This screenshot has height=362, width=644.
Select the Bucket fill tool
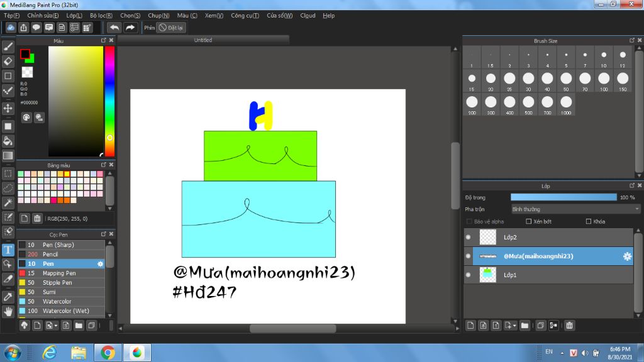[8, 141]
